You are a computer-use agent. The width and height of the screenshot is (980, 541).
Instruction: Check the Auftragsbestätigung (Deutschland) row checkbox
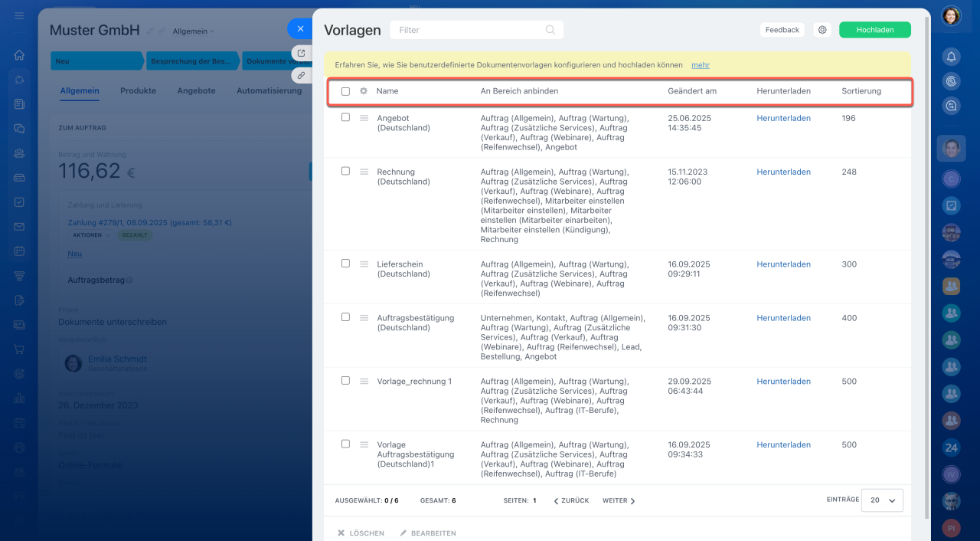[345, 316]
